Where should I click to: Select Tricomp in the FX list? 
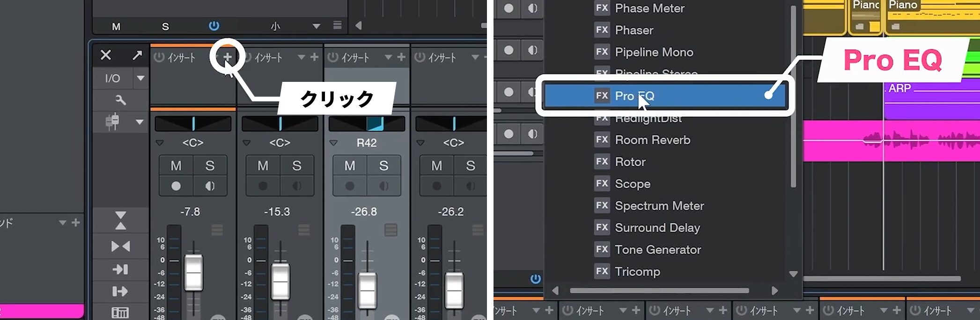[x=637, y=271]
